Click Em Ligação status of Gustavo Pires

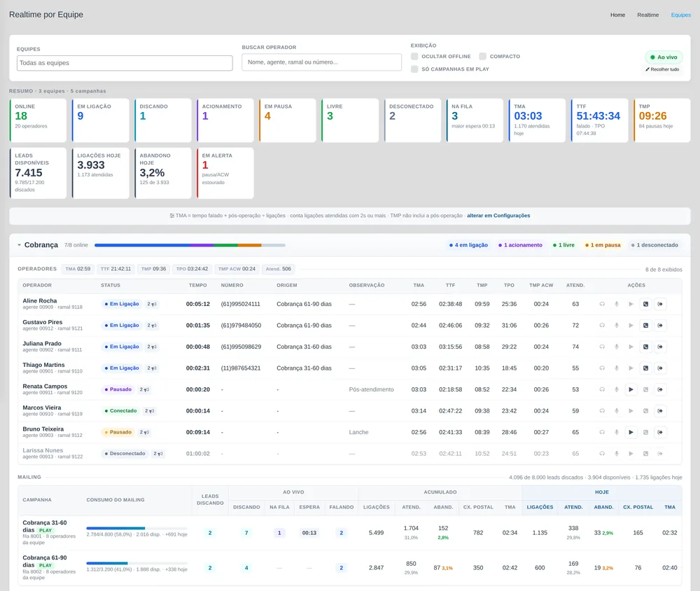click(x=121, y=326)
